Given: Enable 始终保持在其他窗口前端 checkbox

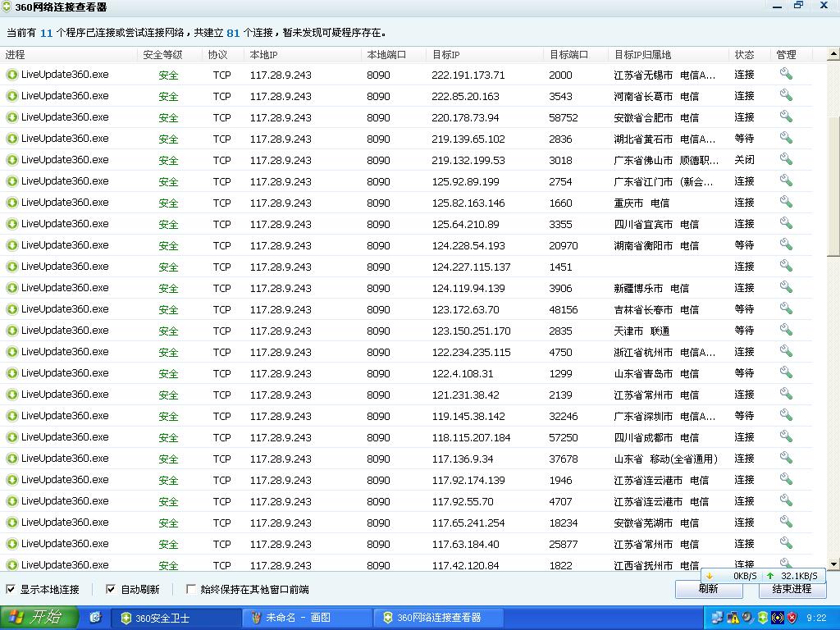Looking at the screenshot, I should (x=190, y=589).
